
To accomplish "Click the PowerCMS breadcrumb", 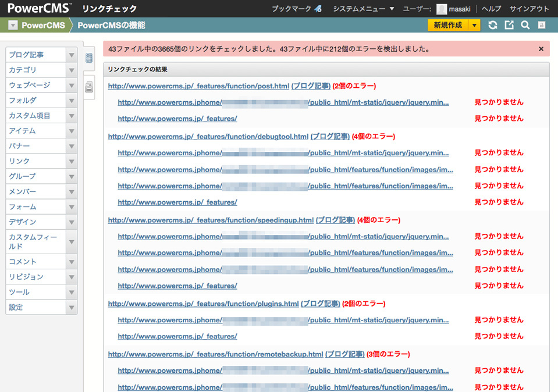I will (44, 25).
